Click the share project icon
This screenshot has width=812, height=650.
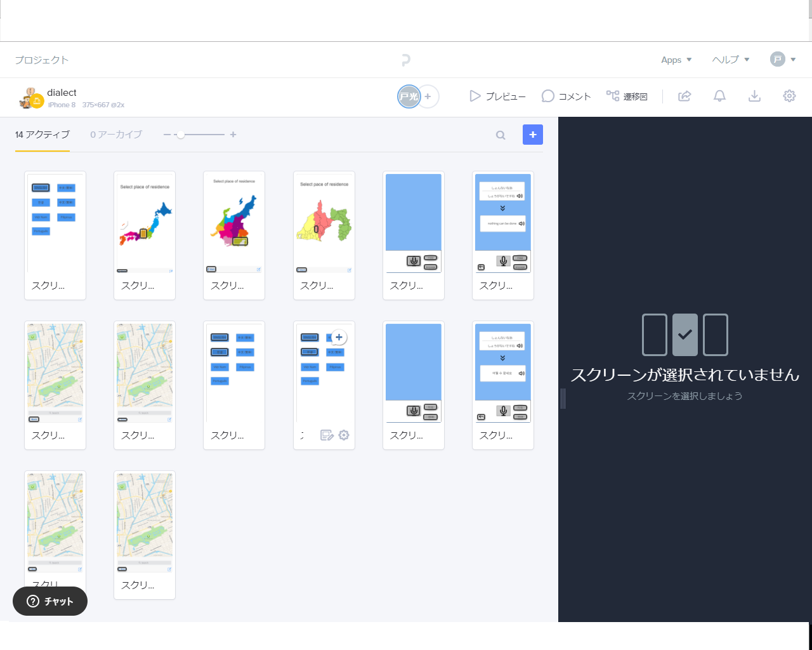[x=684, y=96]
